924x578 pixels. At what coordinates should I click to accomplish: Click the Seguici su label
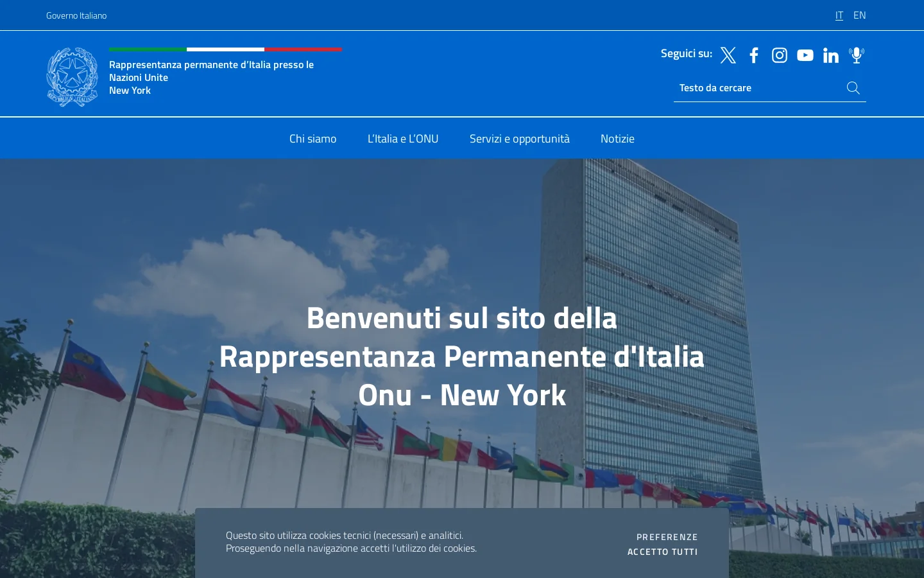pos(687,53)
